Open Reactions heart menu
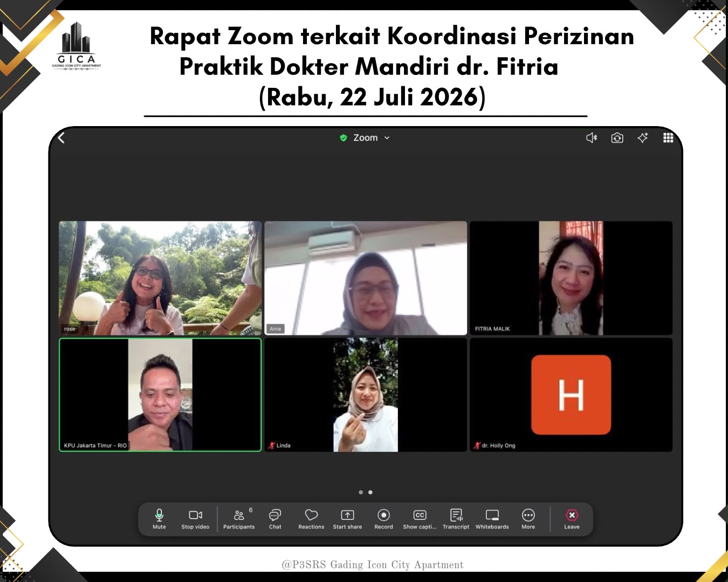 click(311, 519)
